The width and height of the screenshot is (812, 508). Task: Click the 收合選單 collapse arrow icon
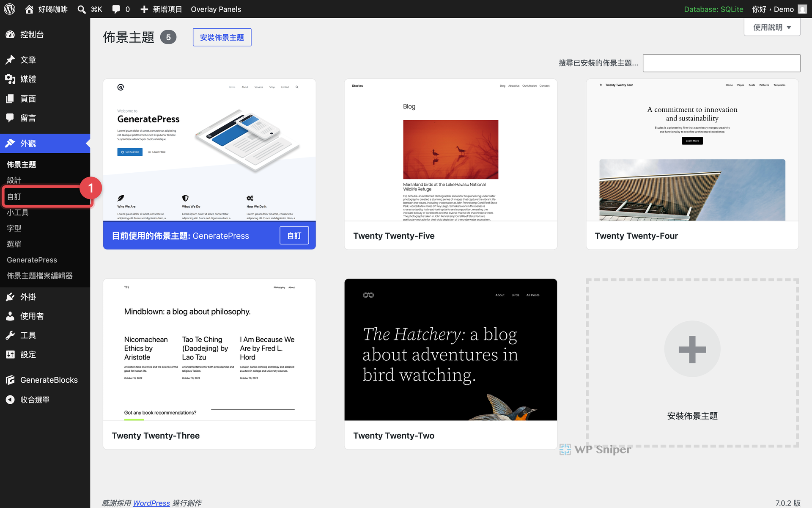coord(10,400)
